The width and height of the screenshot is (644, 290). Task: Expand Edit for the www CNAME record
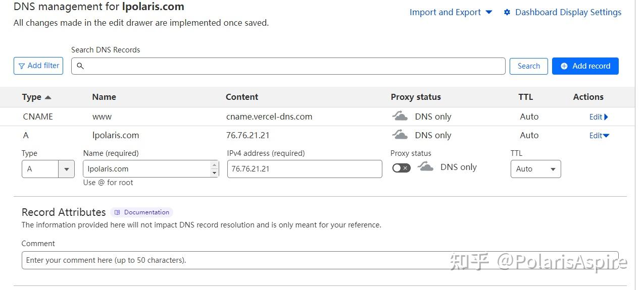(x=599, y=117)
